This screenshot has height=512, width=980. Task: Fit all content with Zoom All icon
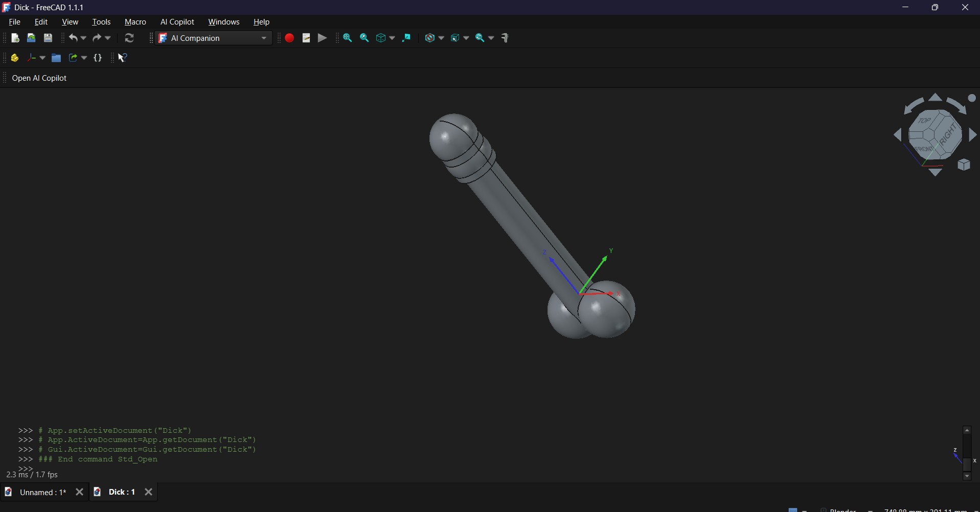(x=348, y=38)
